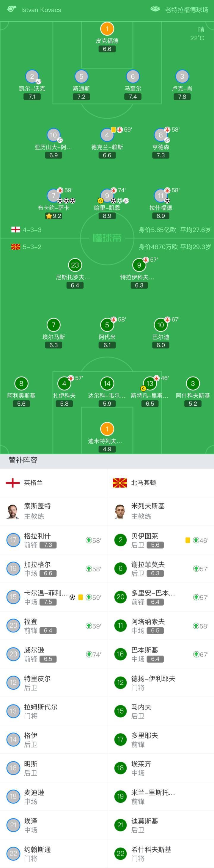
Task: Tap North Macedonia flag beside 5-3-2
Action: [x=15, y=247]
